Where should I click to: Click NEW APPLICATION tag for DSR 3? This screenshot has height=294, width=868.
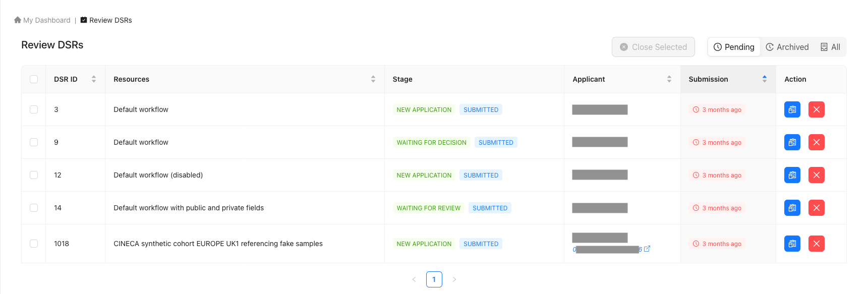pyautogui.click(x=424, y=110)
